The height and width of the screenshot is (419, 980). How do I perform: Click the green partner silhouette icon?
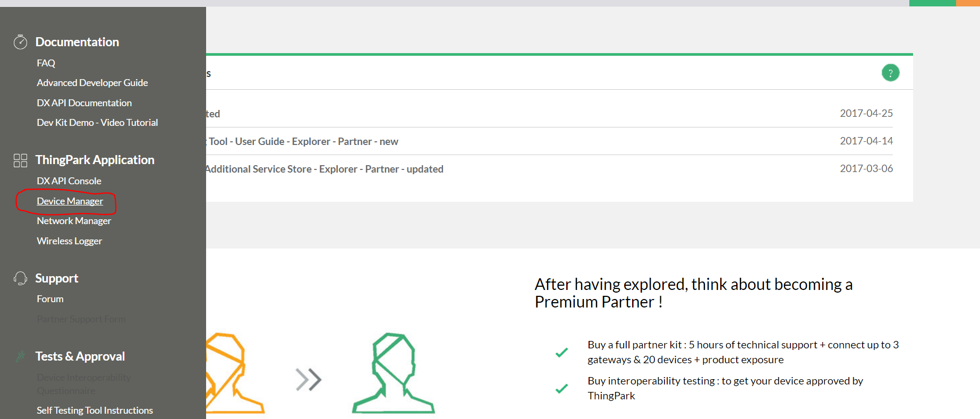click(393, 373)
